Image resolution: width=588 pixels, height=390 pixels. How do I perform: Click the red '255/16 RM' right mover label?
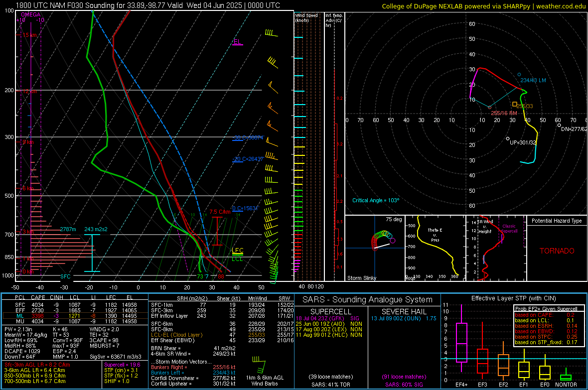pyautogui.click(x=504, y=113)
